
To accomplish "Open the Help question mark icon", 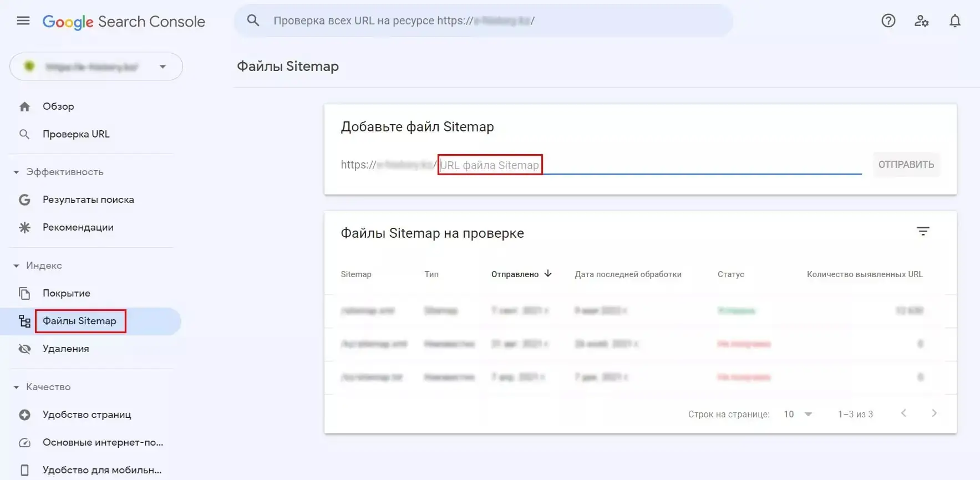I will [x=888, y=21].
